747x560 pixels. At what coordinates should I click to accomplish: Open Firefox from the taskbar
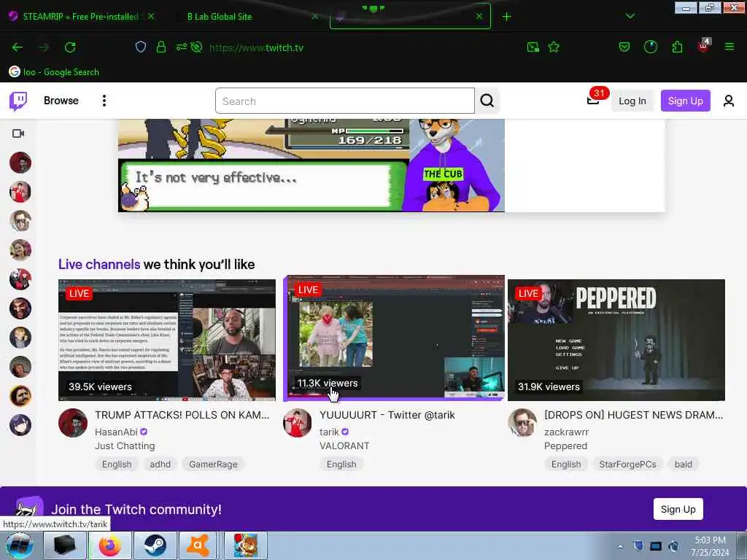109,545
